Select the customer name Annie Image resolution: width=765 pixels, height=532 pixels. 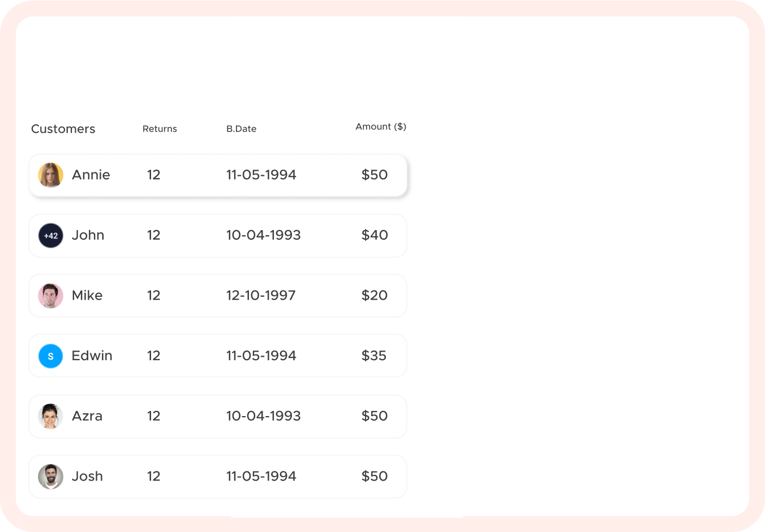tap(91, 175)
